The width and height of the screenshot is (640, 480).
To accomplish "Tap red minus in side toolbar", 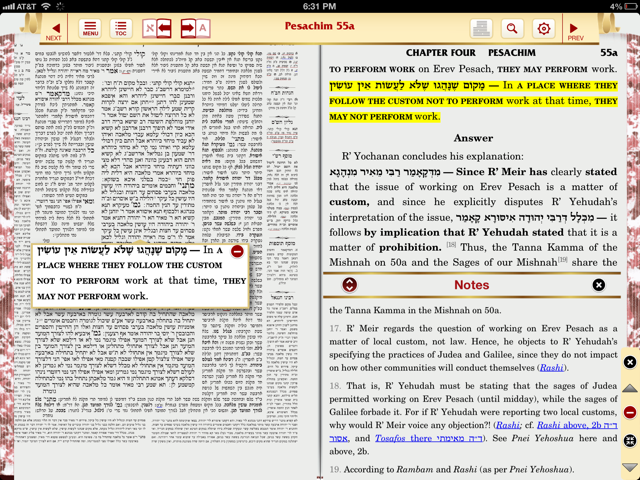I will coord(630,412).
